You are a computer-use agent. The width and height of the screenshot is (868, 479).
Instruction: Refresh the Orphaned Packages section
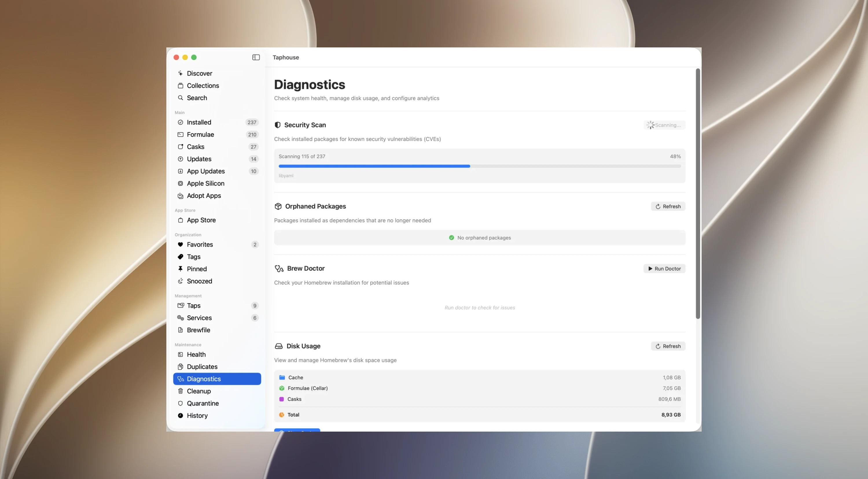click(x=668, y=206)
